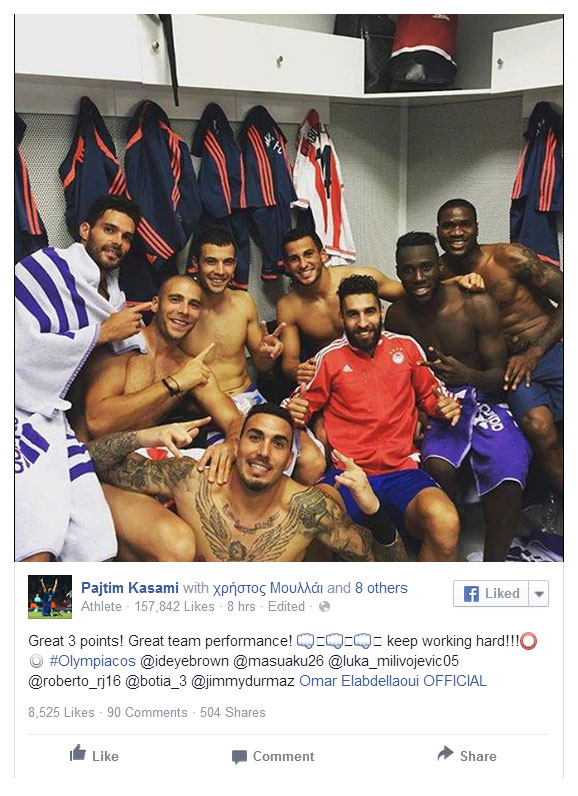Image resolution: width=578 pixels, height=796 pixels.
Task: Open the χρήστος Μουλλάι tagged profile
Action: point(268,588)
